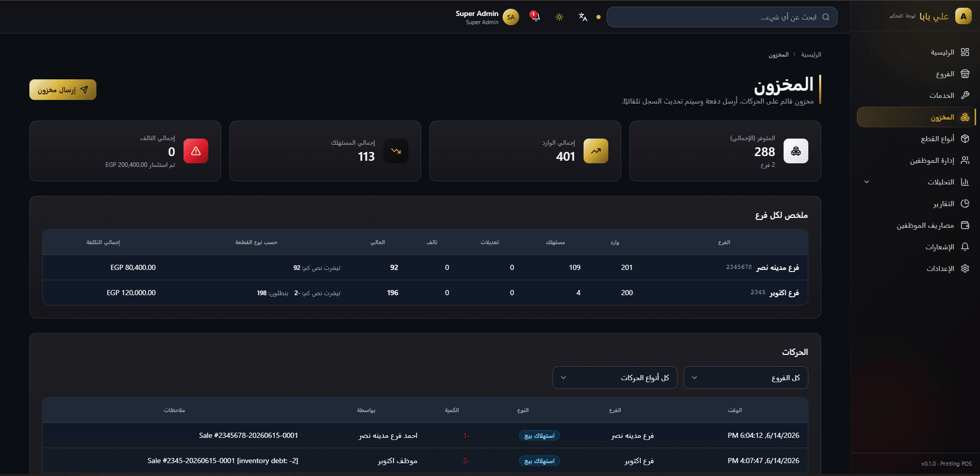Click the التقارير pie chart icon
The width and height of the screenshot is (980, 476).
[965, 204]
